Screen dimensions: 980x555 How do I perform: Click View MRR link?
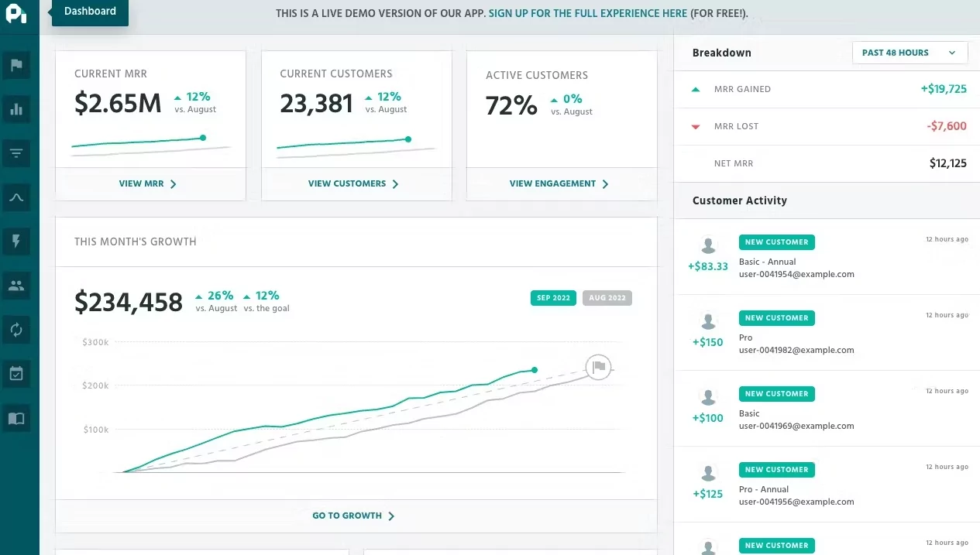(149, 184)
